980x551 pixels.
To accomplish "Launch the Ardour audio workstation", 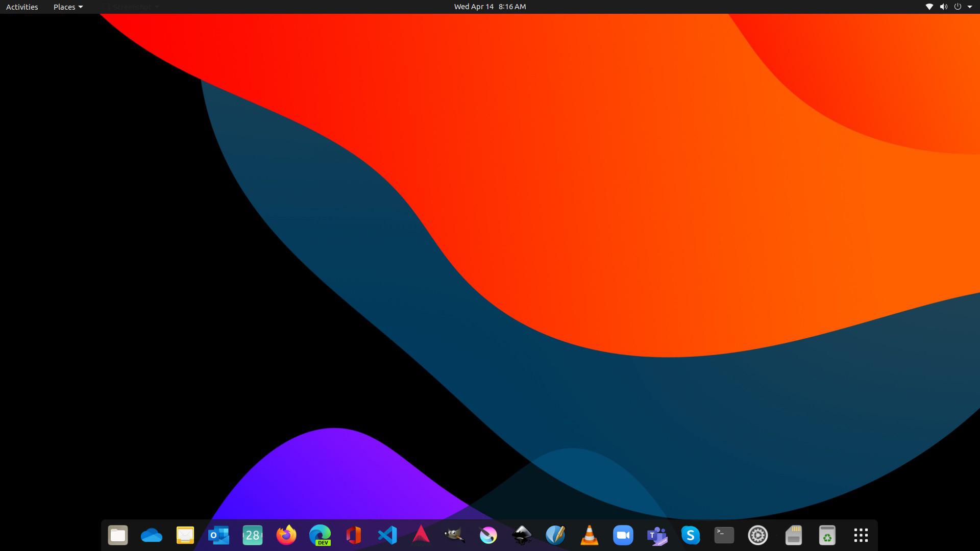I will tap(421, 535).
